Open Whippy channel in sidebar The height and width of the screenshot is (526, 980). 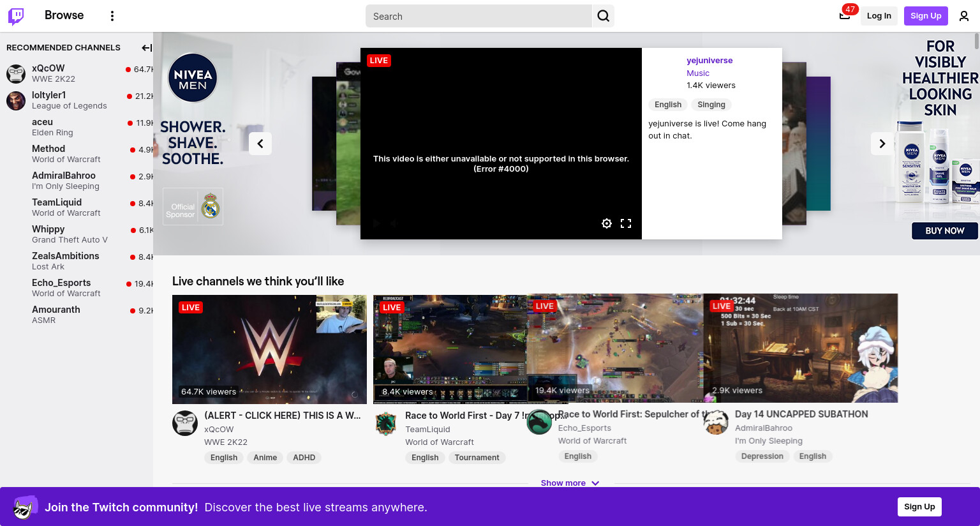pyautogui.click(x=77, y=234)
